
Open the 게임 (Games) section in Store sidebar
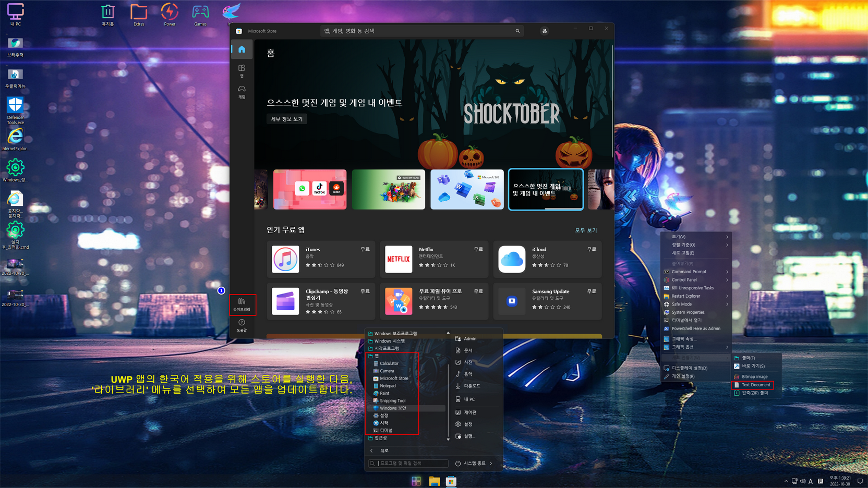coord(242,92)
